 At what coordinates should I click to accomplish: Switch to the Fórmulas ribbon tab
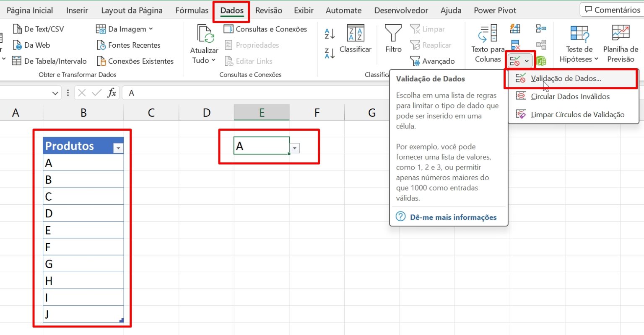tap(191, 10)
